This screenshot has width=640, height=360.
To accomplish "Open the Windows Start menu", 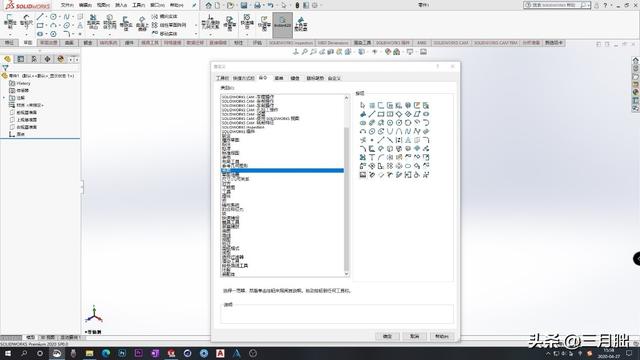I will pos(7,353).
